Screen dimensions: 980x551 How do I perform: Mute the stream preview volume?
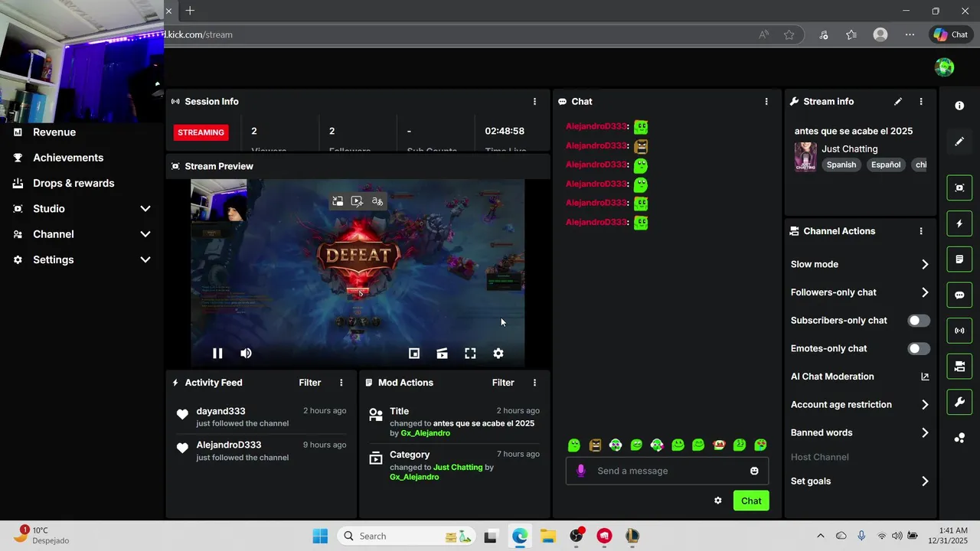coord(246,353)
